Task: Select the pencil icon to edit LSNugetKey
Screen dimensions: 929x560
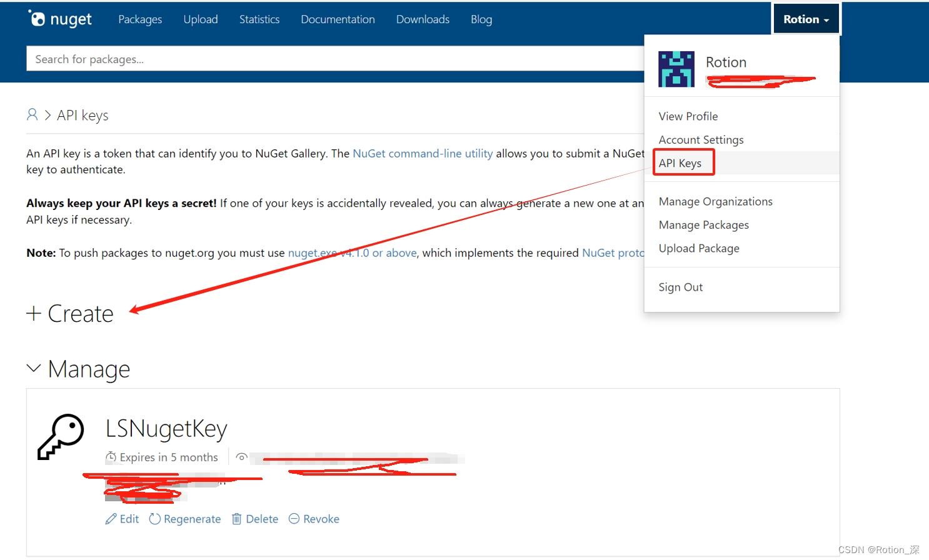Action: tap(111, 519)
